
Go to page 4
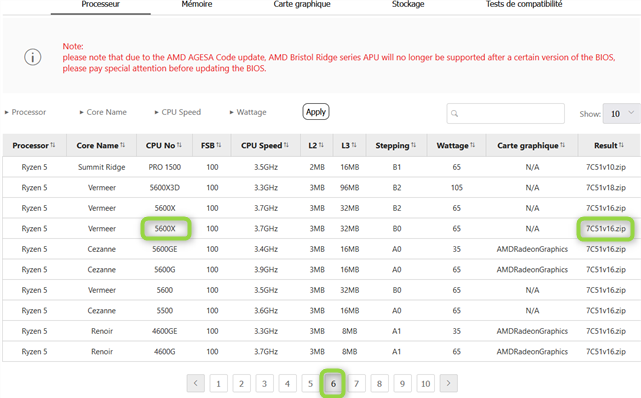[x=287, y=384]
